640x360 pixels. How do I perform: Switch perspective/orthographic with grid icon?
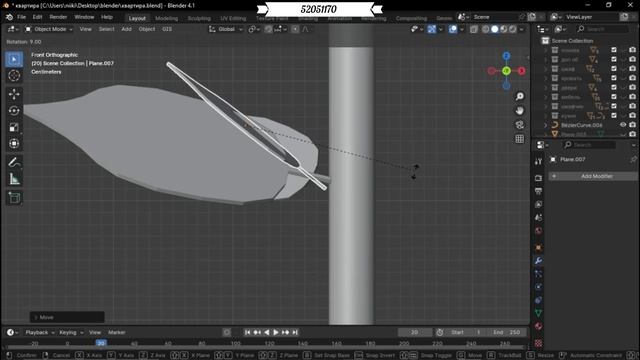[520, 139]
